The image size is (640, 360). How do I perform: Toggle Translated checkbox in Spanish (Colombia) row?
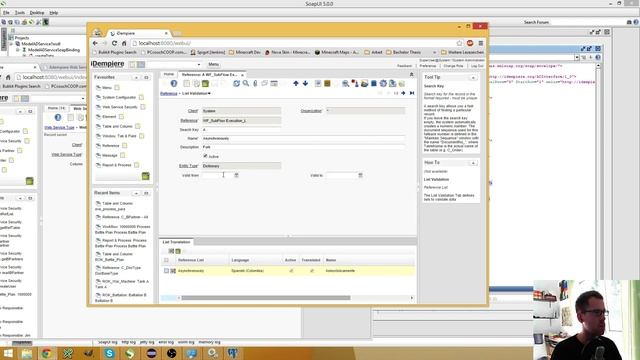[x=312, y=271]
